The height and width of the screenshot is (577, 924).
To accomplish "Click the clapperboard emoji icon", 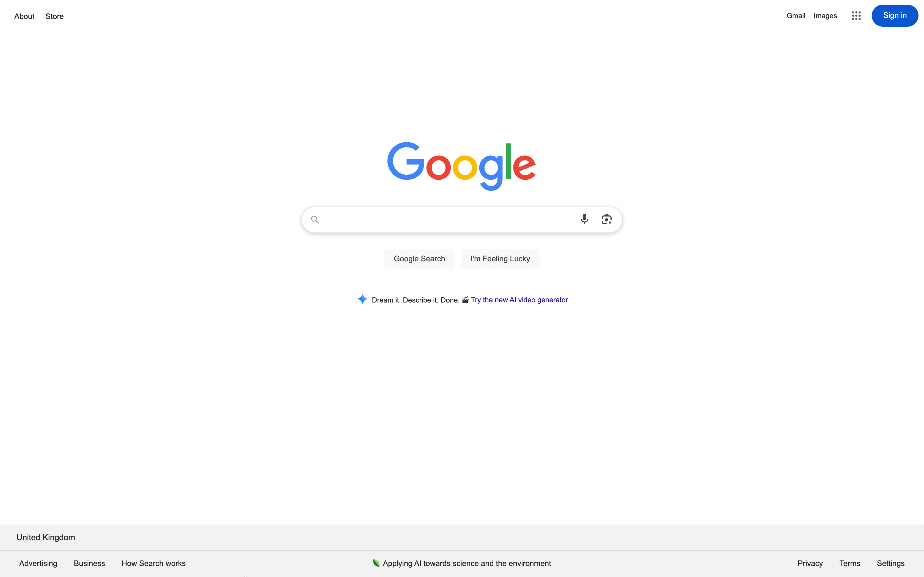I will [465, 300].
